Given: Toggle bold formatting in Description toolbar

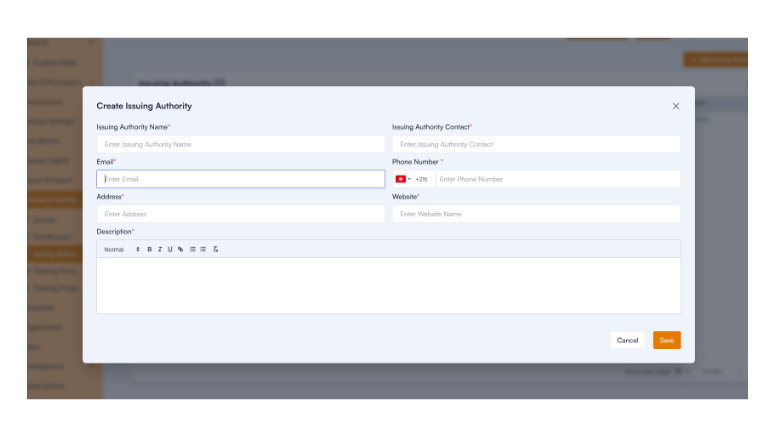Looking at the screenshot, I should click(x=150, y=249).
